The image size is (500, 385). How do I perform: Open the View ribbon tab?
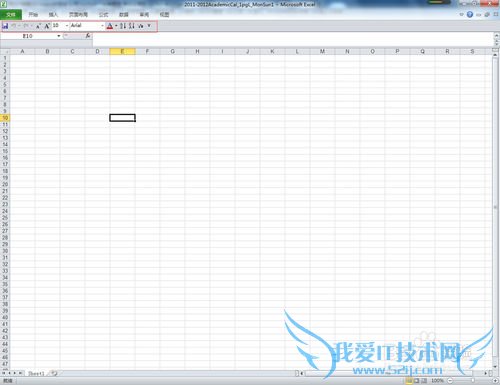164,15
